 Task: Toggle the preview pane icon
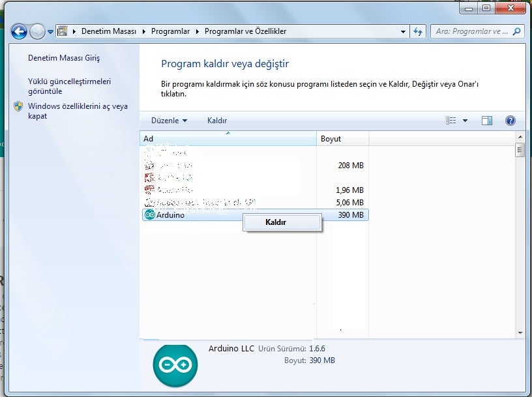[x=487, y=121]
